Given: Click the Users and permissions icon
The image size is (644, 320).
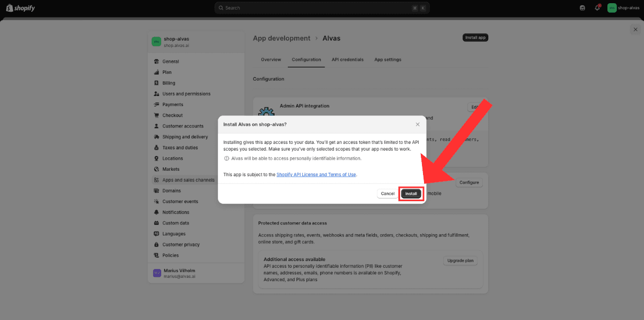Looking at the screenshot, I should (x=156, y=94).
